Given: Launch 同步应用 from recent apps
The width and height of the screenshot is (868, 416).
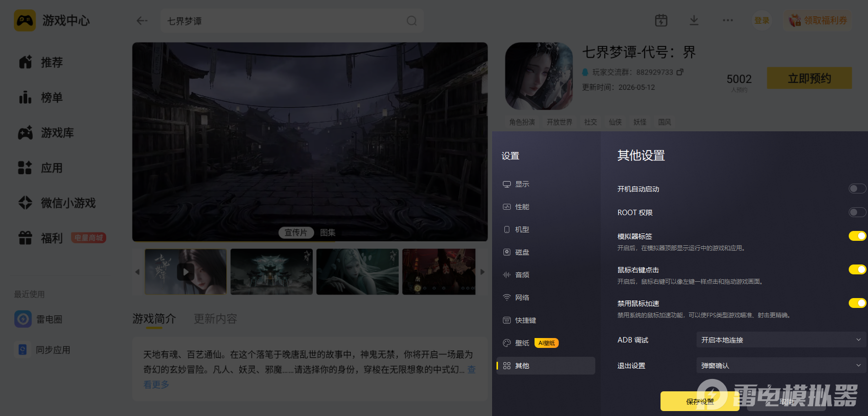Looking at the screenshot, I should (x=42, y=350).
